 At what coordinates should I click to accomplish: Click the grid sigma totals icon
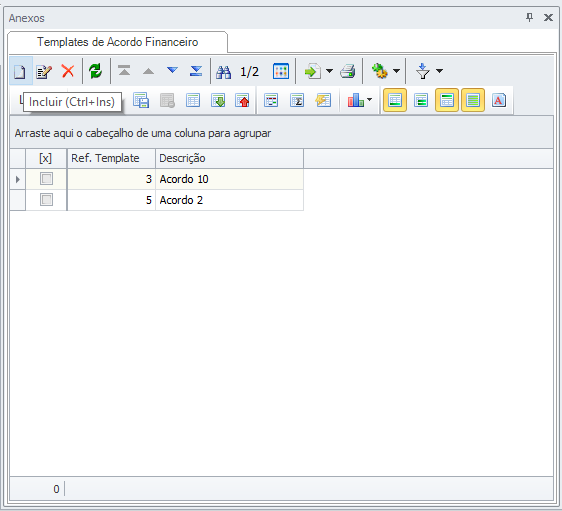(297, 100)
